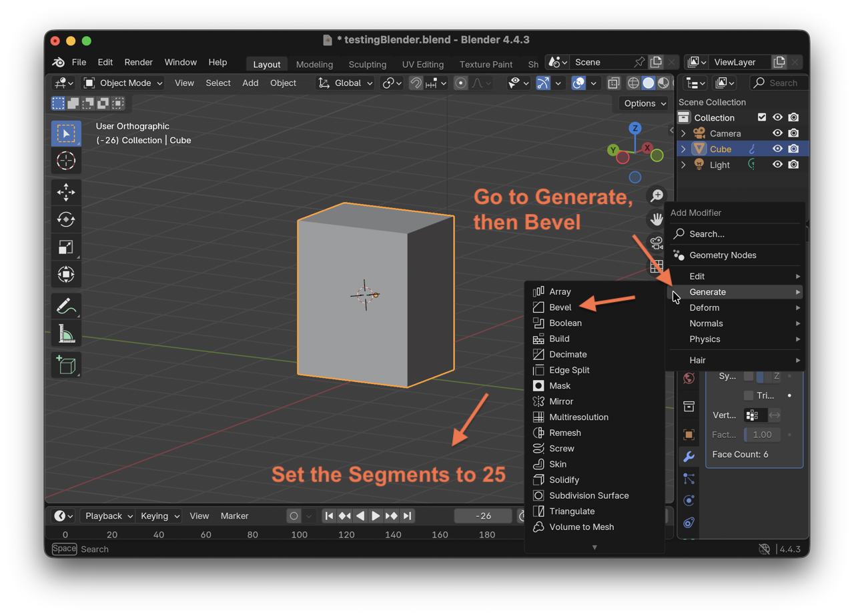Open the Physics Properties tab
Screen dimensions: 854x616
click(689, 501)
